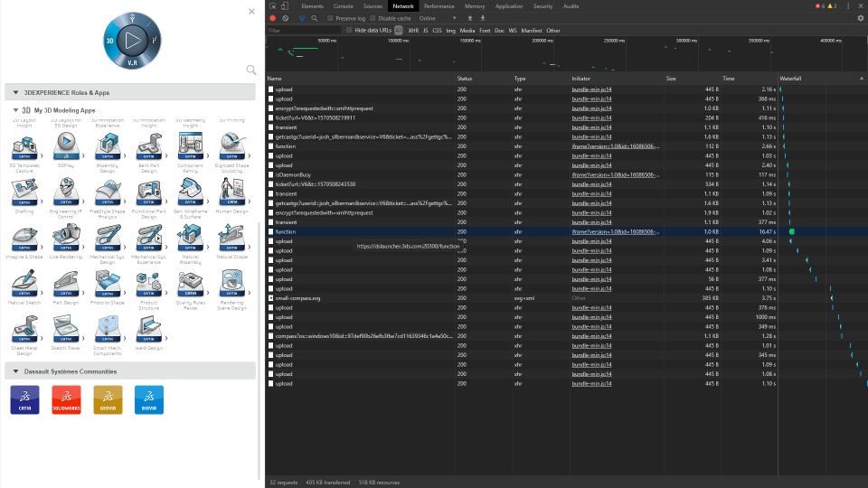Click the compass center play button
The width and height of the screenshot is (868, 488).
point(132,40)
